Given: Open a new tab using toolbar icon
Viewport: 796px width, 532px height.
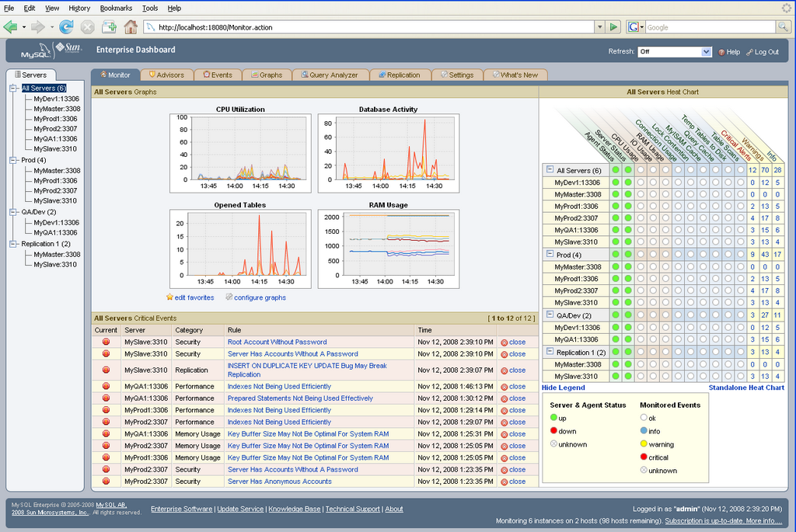Looking at the screenshot, I should (109, 27).
